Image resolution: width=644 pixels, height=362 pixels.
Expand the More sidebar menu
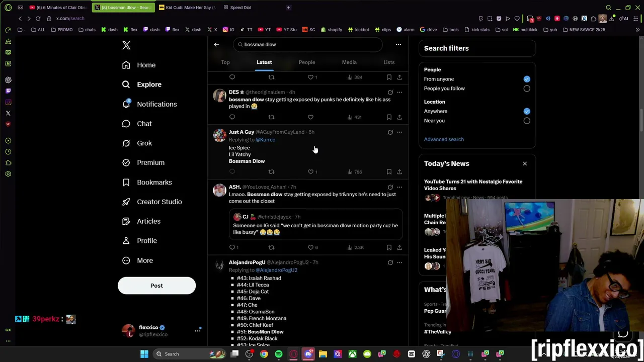[x=138, y=260]
